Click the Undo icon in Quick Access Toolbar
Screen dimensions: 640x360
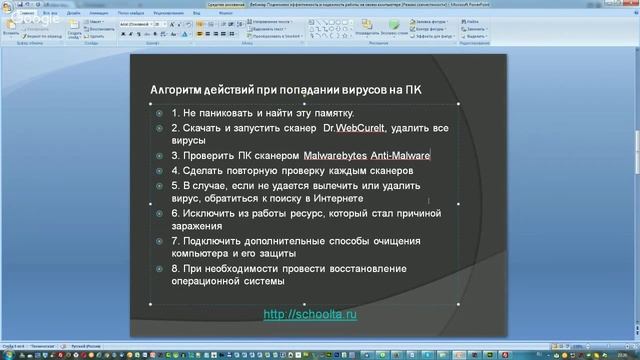[28, 4]
